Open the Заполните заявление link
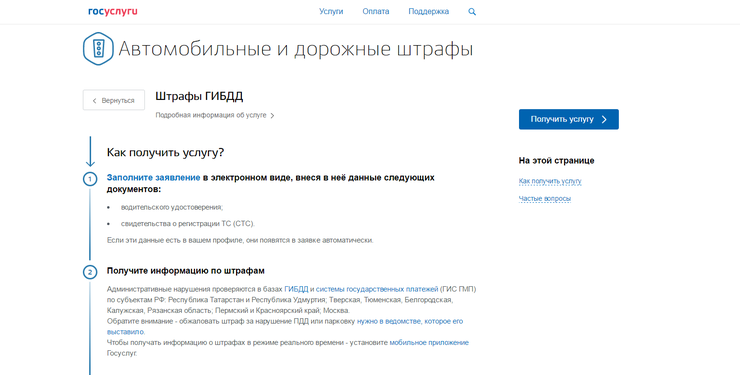 coord(153,177)
